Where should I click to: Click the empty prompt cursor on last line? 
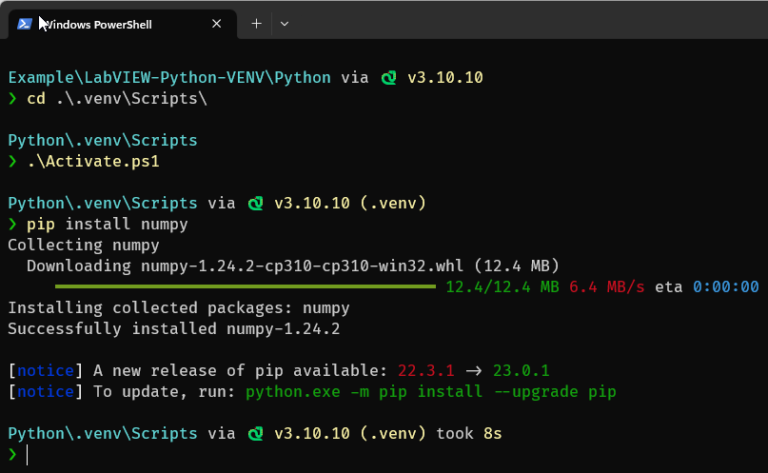(27, 454)
